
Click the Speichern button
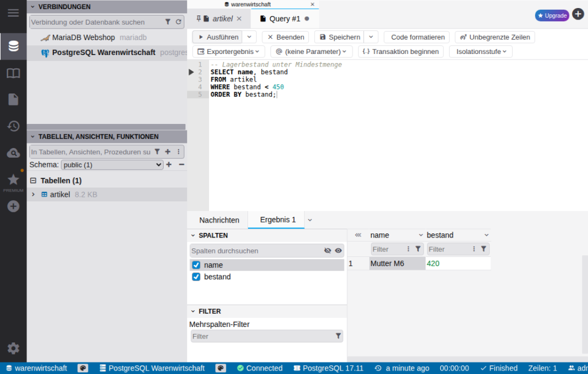[339, 37]
